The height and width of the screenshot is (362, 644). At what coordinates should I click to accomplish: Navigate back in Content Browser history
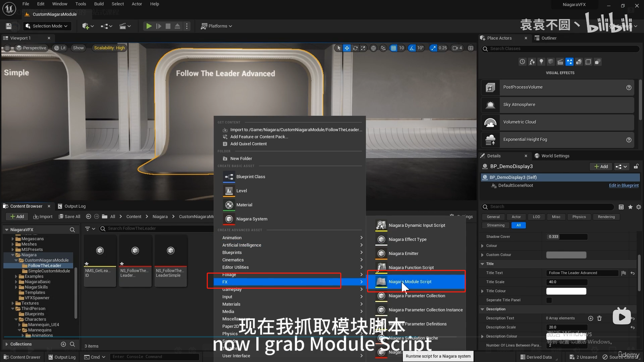click(x=89, y=217)
